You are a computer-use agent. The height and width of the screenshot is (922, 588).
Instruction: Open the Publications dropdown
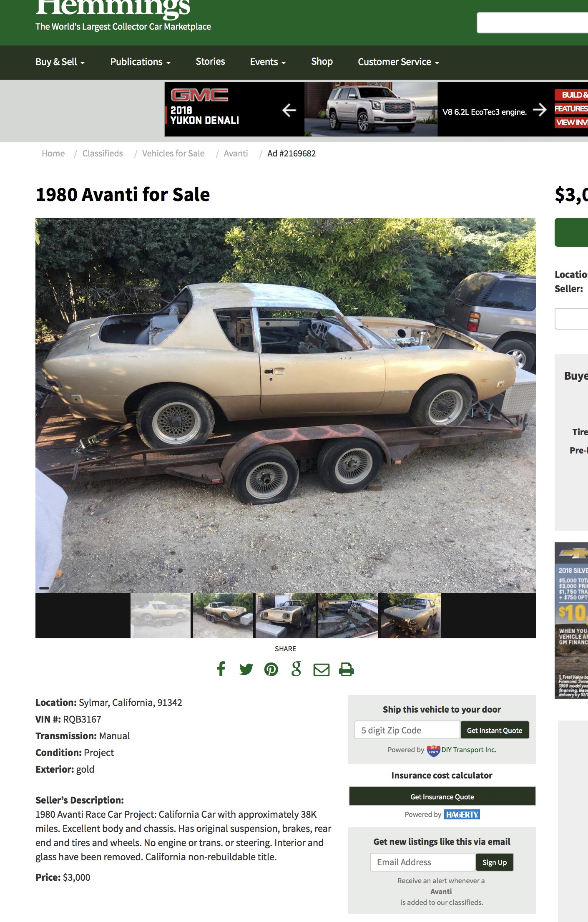[x=141, y=62]
